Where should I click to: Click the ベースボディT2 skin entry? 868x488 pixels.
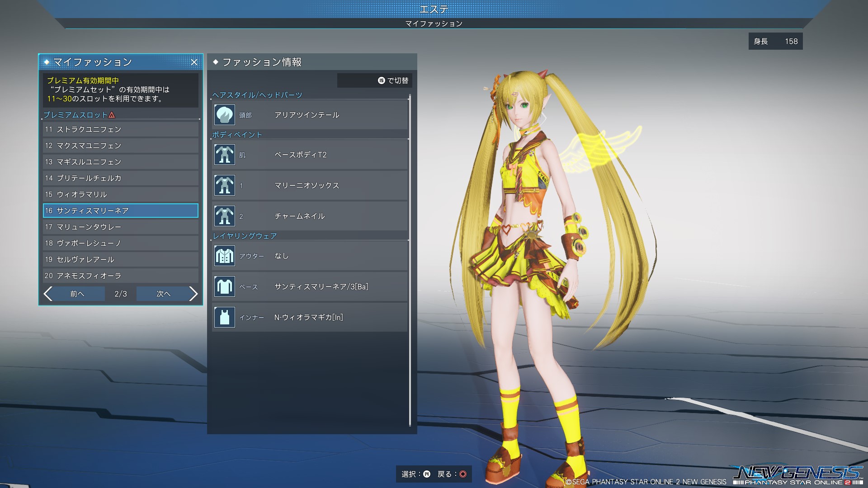tap(310, 155)
